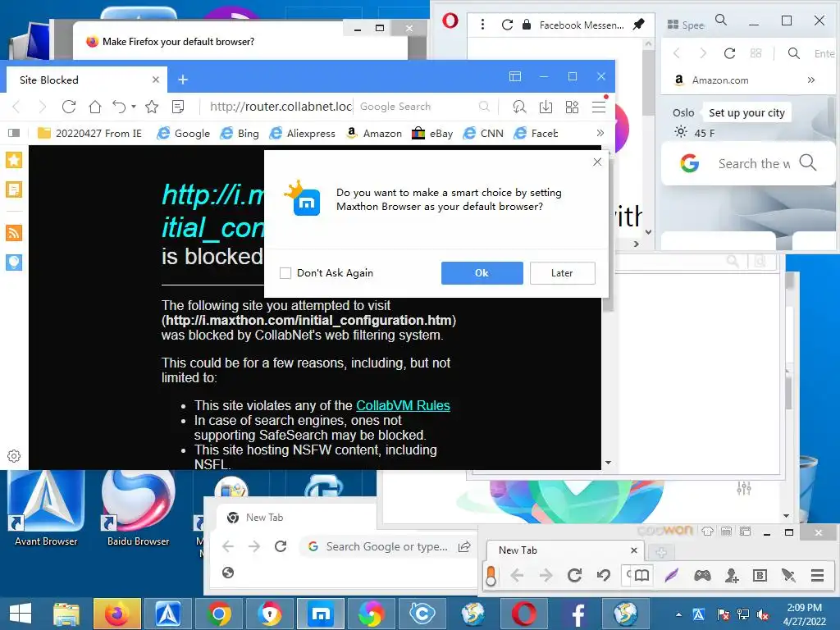Open the Bing bookmark in Maxthon
Image resolution: width=840 pixels, height=630 pixels.
pyautogui.click(x=240, y=133)
